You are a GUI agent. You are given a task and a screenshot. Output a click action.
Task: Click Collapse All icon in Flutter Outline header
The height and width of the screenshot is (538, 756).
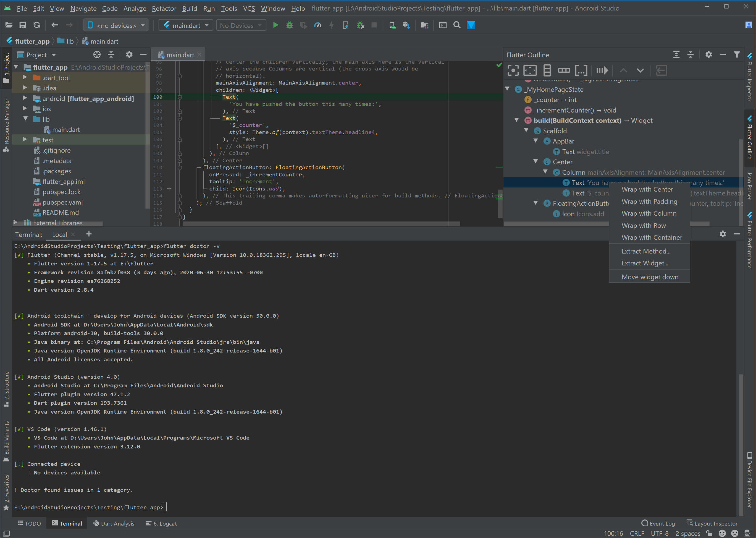coord(691,55)
